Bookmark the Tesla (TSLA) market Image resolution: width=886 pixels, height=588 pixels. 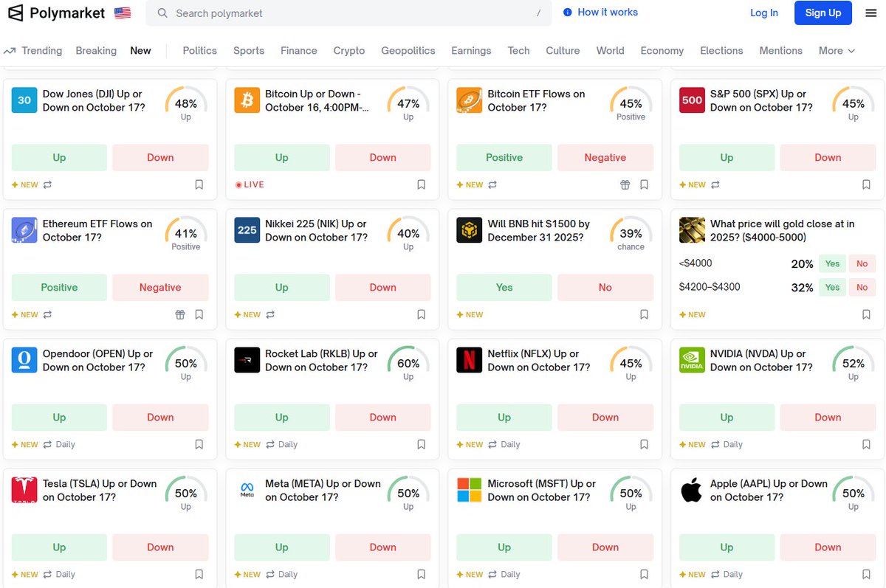click(x=199, y=574)
